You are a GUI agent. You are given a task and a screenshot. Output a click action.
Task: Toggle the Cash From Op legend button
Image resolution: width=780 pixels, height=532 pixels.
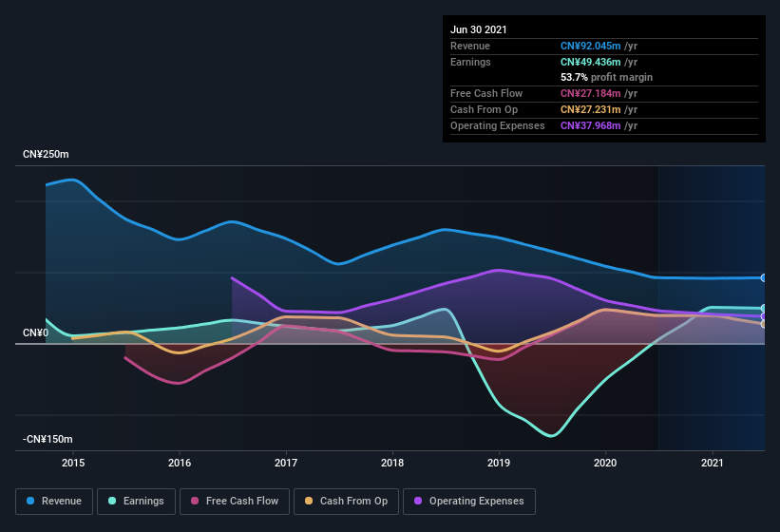coord(346,502)
